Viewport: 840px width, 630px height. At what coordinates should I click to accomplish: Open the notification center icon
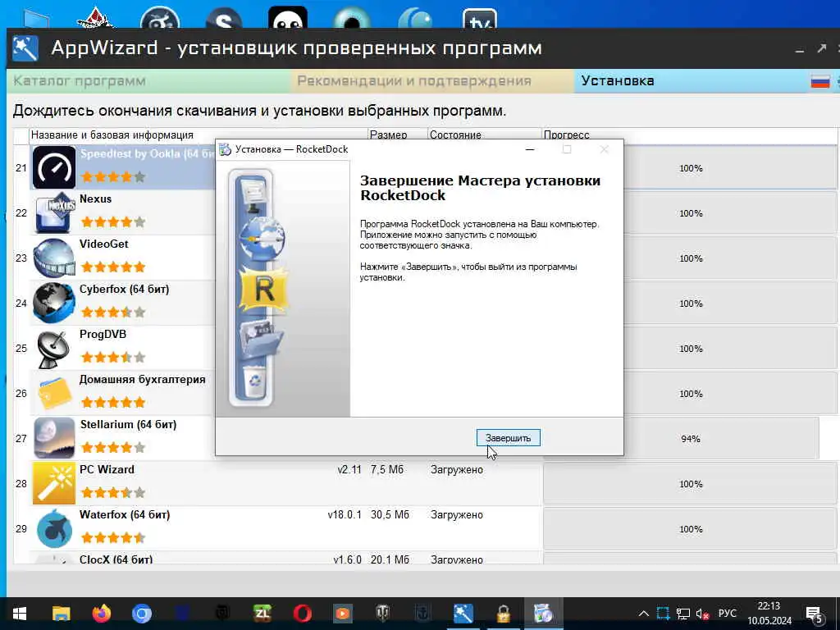point(814,614)
